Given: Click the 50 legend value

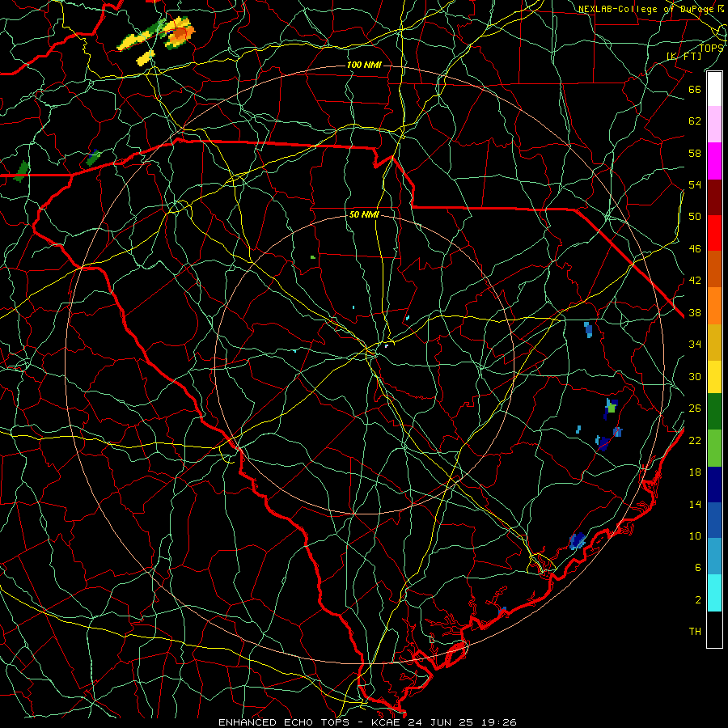Looking at the screenshot, I should 695,216.
